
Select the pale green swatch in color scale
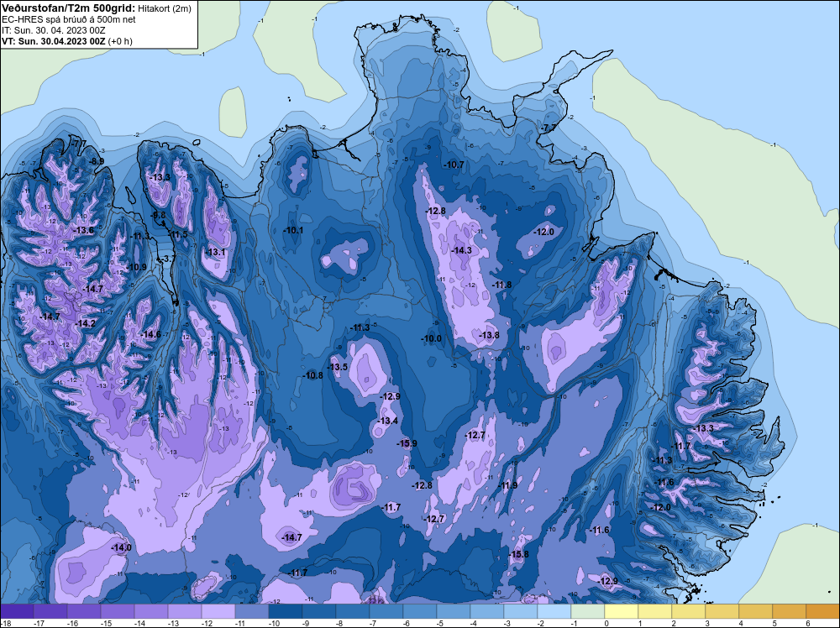[x=588, y=611]
